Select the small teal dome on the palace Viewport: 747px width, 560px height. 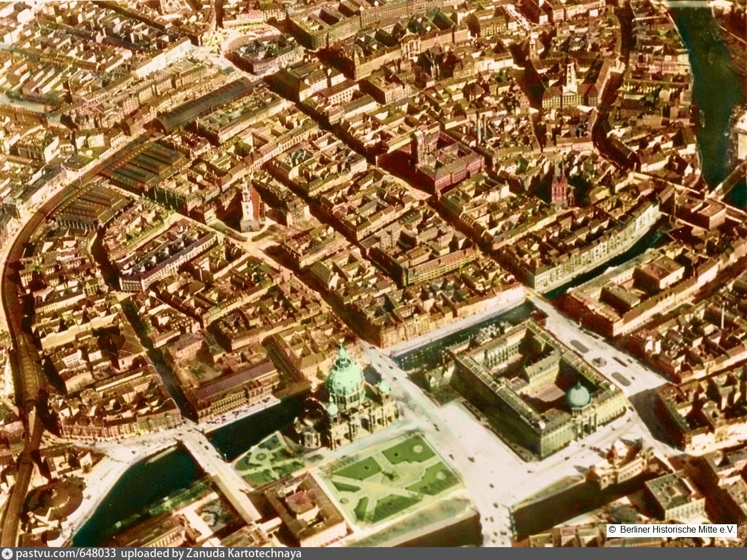pos(577,396)
